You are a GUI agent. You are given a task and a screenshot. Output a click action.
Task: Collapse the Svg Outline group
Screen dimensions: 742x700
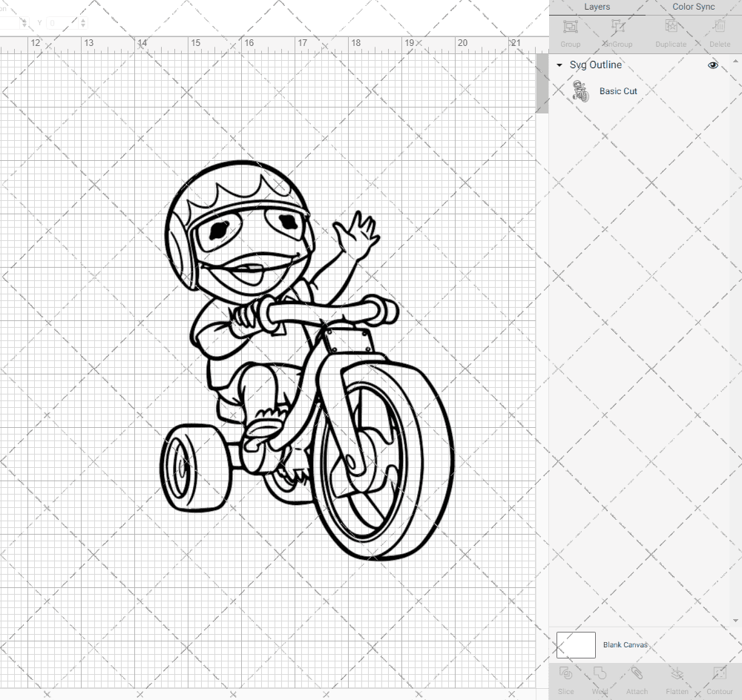[559, 65]
